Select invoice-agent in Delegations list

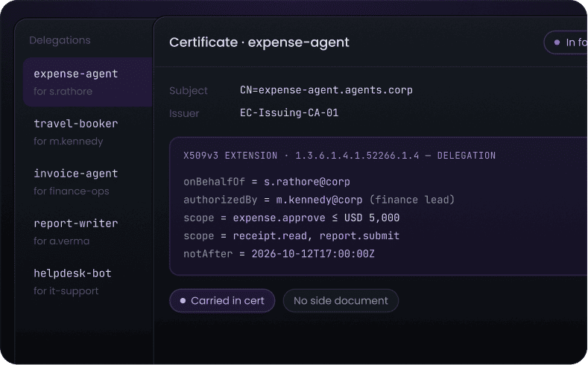(89, 182)
